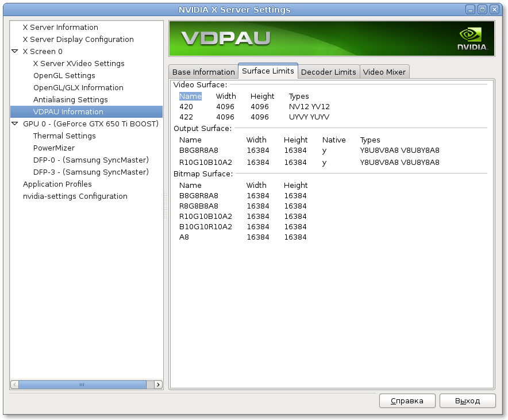This screenshot has height=420, width=508.
Task: Select VDPAU Information entry
Action: coord(86,111)
